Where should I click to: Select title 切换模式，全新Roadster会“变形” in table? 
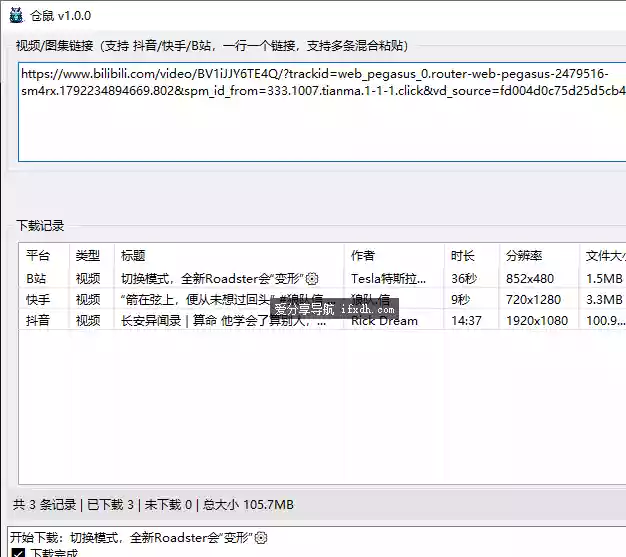coord(220,278)
